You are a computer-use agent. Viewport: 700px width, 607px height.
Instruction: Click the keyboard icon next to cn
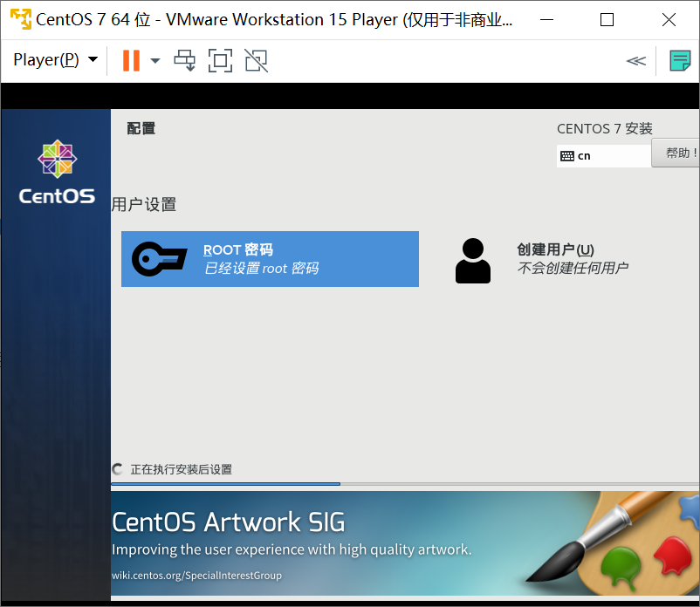click(567, 156)
